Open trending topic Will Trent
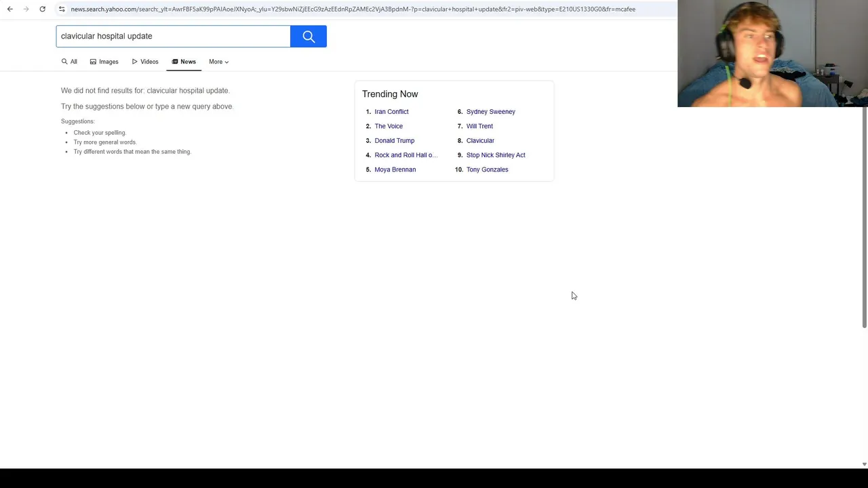Image resolution: width=868 pixels, height=488 pixels. 479,126
